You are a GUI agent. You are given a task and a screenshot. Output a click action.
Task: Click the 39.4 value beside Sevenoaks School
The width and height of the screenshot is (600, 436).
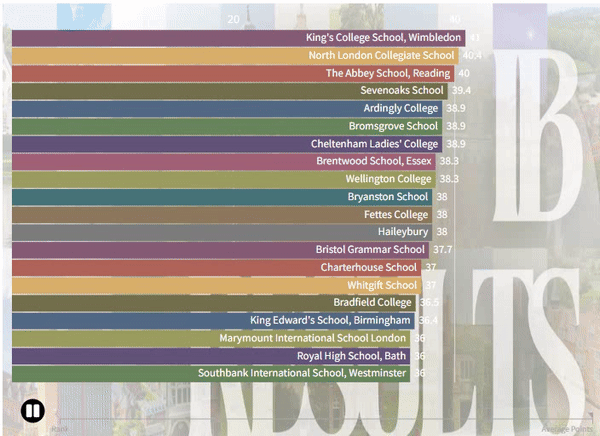pyautogui.click(x=461, y=91)
